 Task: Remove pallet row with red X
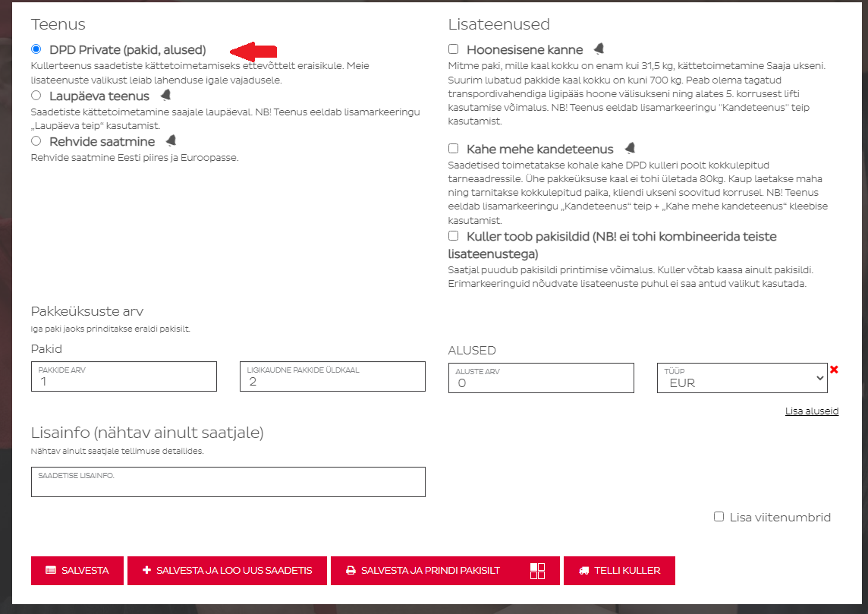(834, 370)
